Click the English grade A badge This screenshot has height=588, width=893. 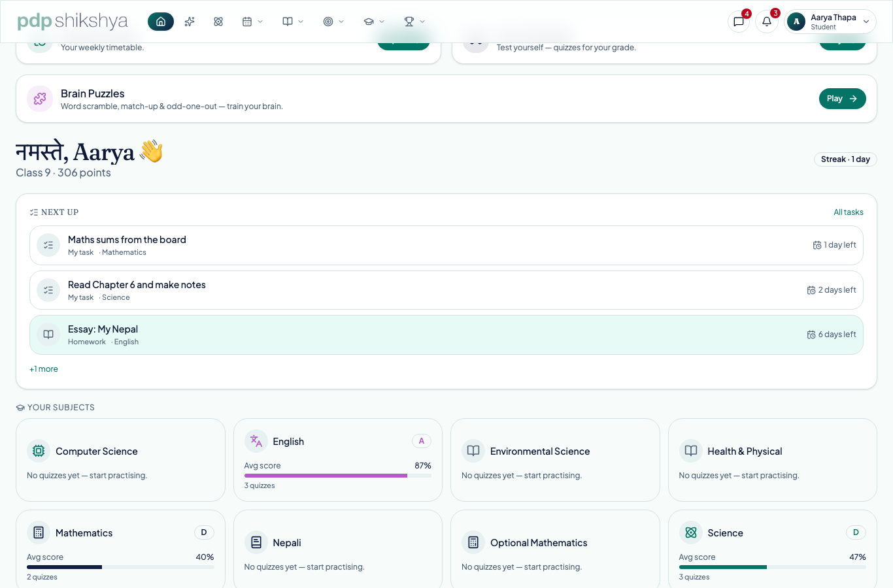[422, 441]
